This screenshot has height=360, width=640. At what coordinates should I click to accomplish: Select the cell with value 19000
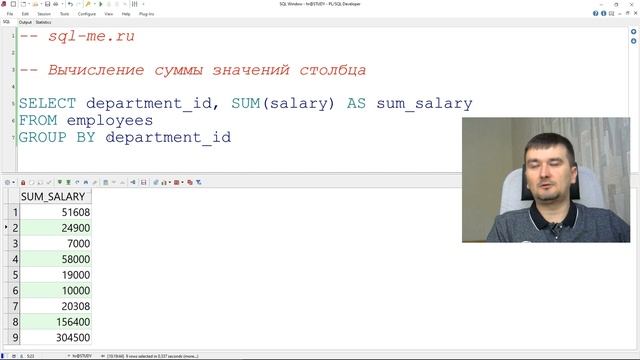56,275
